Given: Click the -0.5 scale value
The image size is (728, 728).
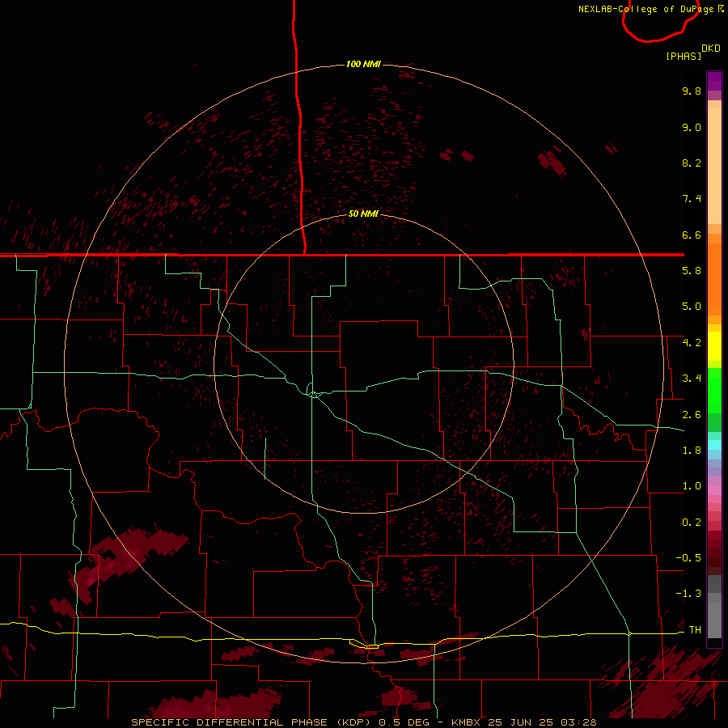Looking at the screenshot, I should tap(688, 558).
